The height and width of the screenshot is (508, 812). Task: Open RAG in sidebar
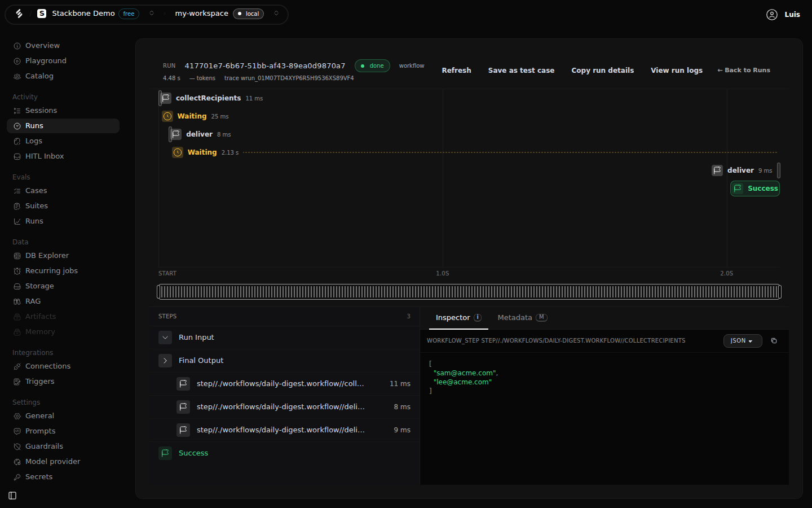63,301
